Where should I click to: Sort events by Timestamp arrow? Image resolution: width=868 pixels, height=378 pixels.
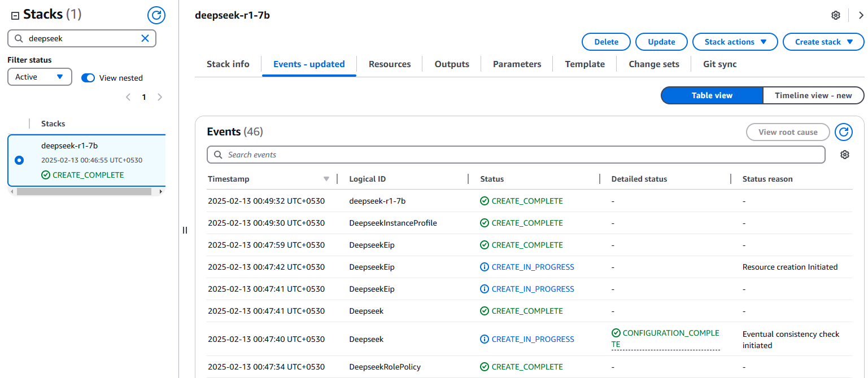click(x=326, y=179)
